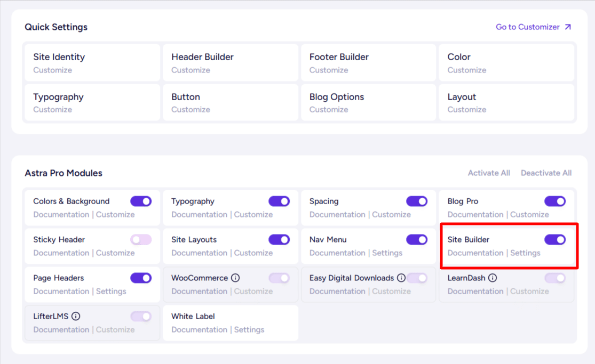The height and width of the screenshot is (364, 595).
Task: Click the Blog Options card title
Action: pyautogui.click(x=337, y=97)
